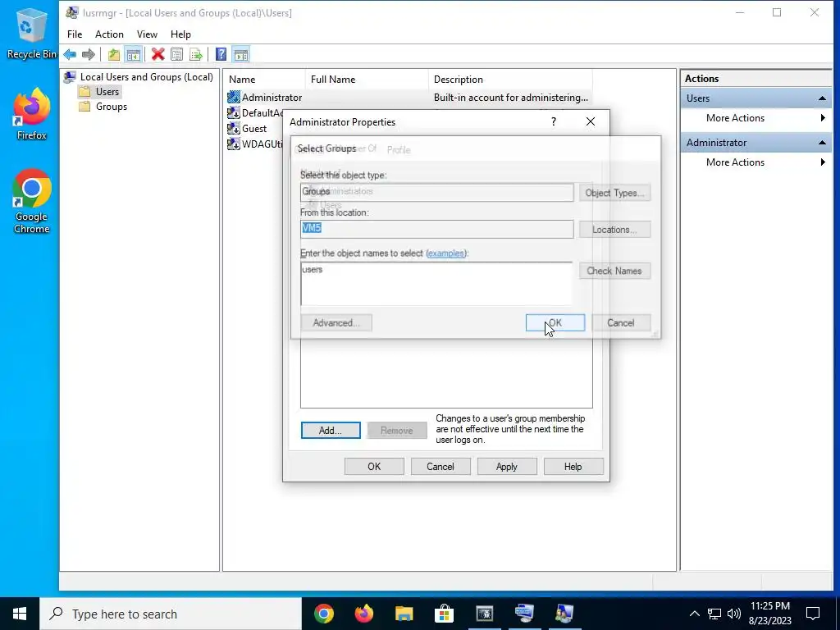Click the red X Delete toolbar icon
Image resolution: width=840 pixels, height=630 pixels.
(157, 54)
